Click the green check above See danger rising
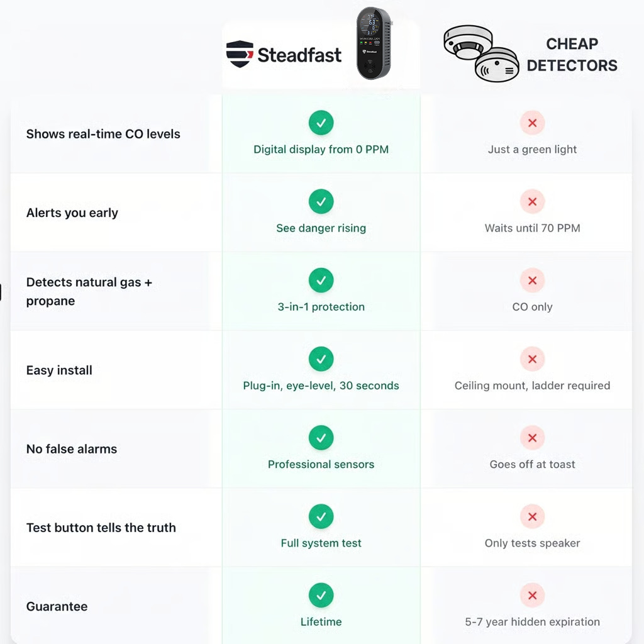The width and height of the screenshot is (644, 644). (321, 202)
